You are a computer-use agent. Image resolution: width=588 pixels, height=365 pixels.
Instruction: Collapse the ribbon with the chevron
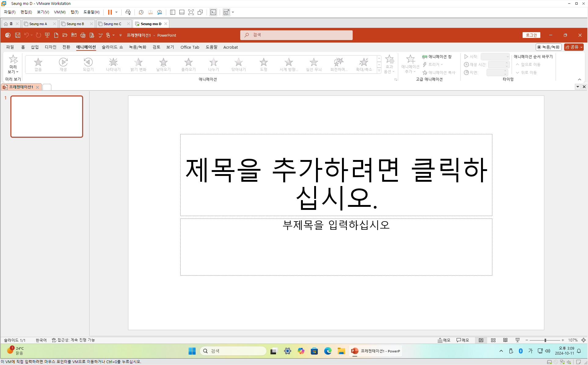(579, 80)
